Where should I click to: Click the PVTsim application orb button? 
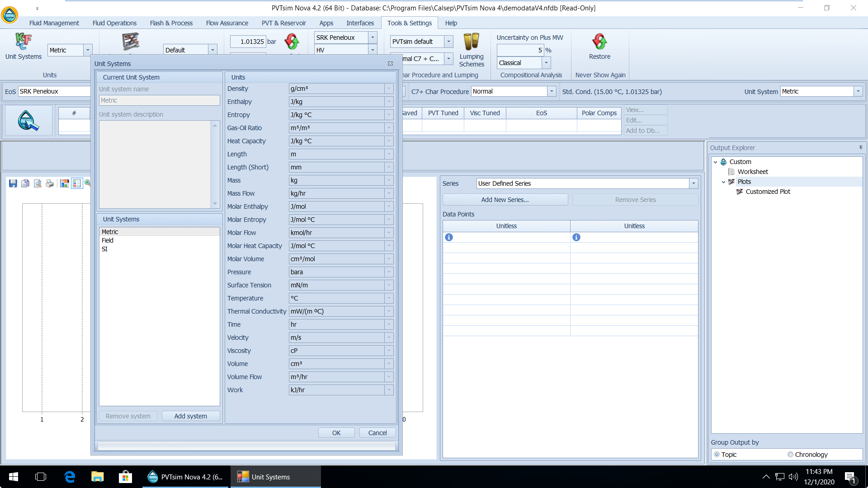[9, 15]
